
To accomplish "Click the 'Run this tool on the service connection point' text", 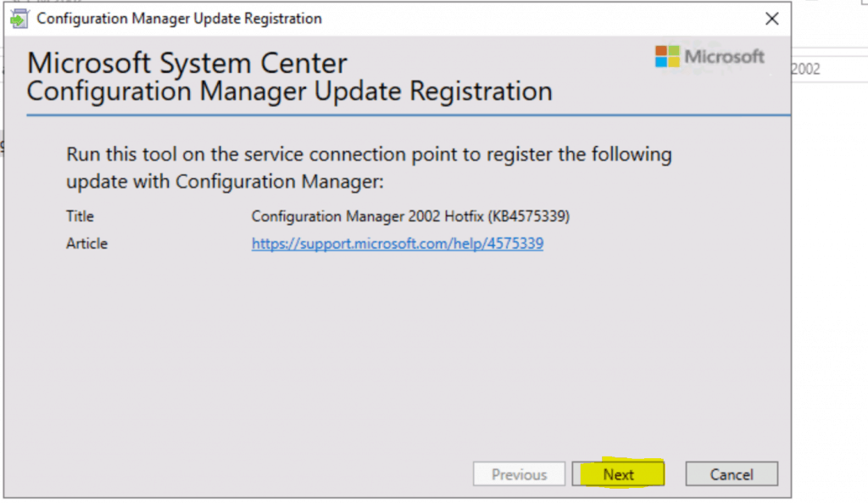I will (x=369, y=167).
